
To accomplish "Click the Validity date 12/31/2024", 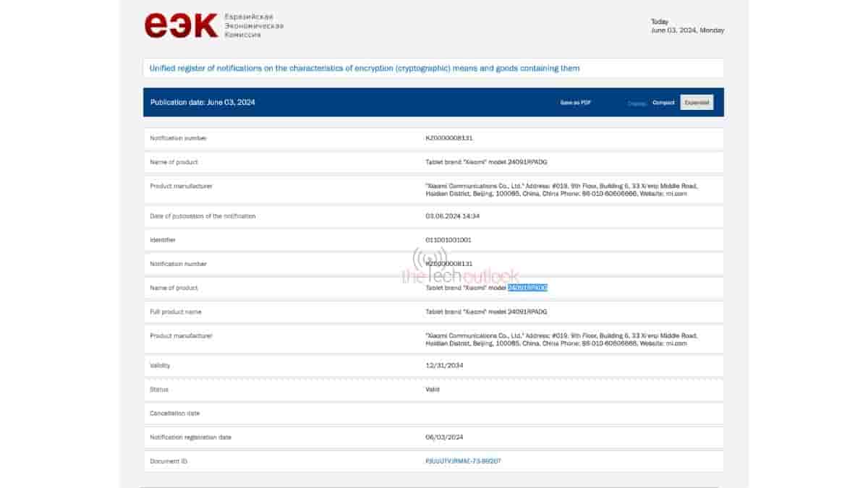I will pyautogui.click(x=444, y=366).
